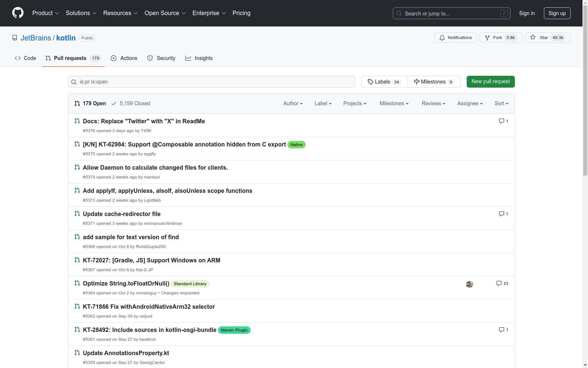Click the search magnifier icon in header

point(399,13)
